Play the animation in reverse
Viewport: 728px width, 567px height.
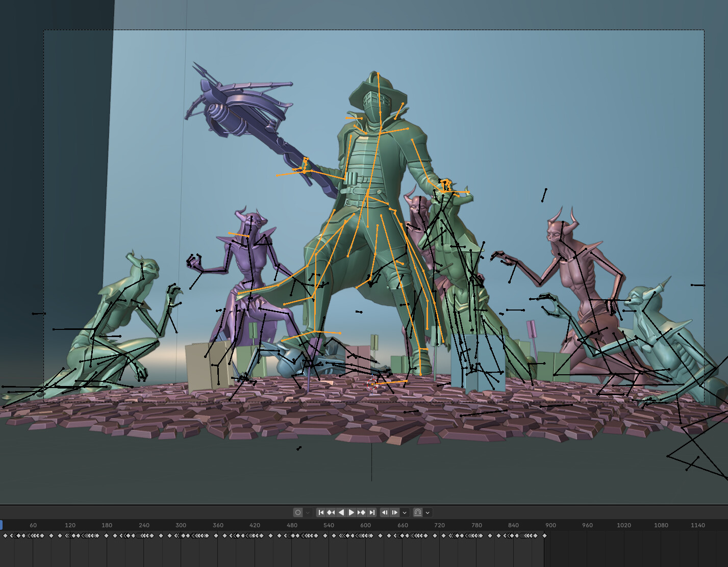(341, 512)
